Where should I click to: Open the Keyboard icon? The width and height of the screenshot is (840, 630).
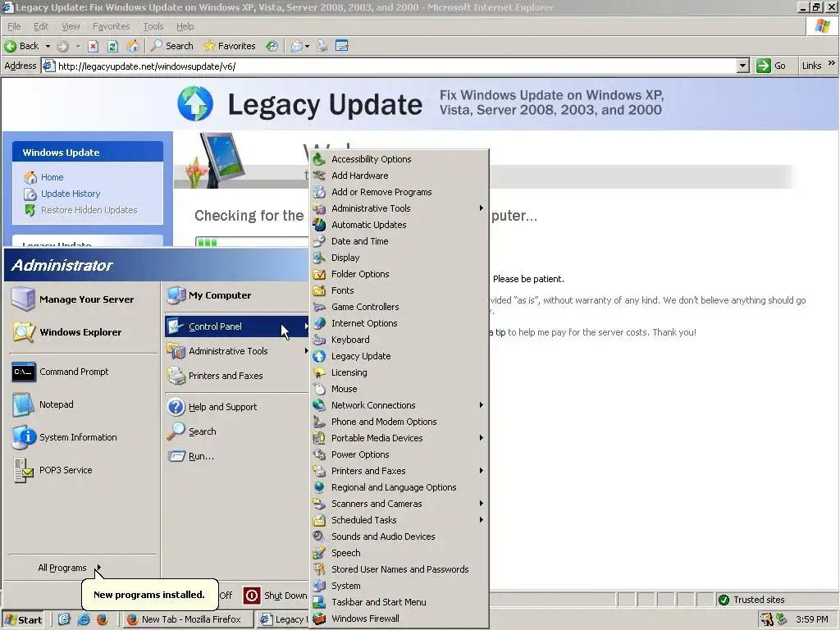[x=319, y=340]
